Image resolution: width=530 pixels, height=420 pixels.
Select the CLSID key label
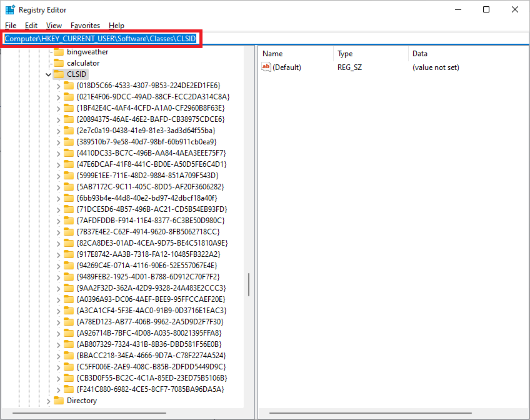point(76,74)
